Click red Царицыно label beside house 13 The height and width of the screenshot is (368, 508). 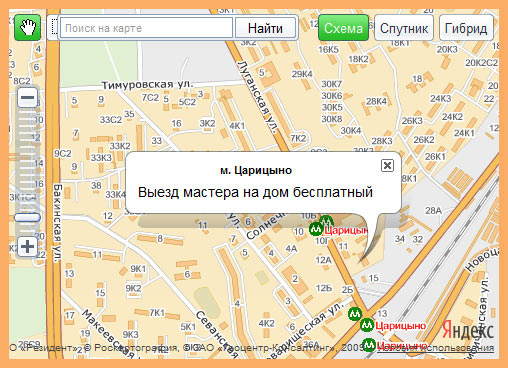coord(401,325)
